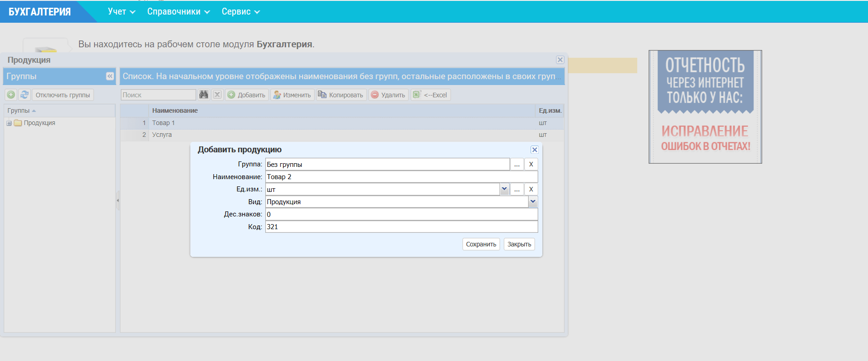This screenshot has width=868, height=361.
Task: Click the Сохранить button
Action: [x=481, y=244]
